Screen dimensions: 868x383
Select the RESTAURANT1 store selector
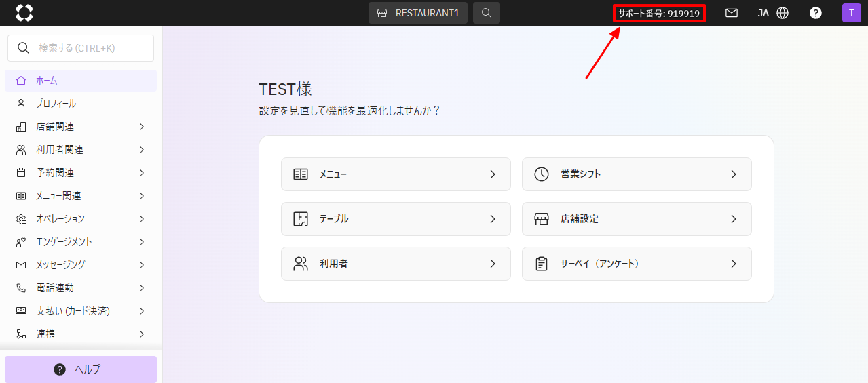click(x=418, y=13)
